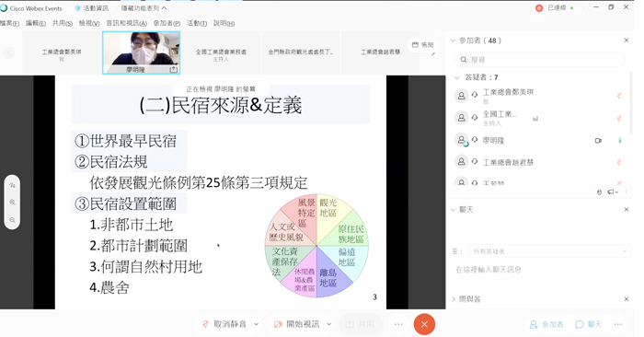The image size is (644, 337).
Task: Click signal bars icon in 全國工業 row
Action: coord(535,119)
